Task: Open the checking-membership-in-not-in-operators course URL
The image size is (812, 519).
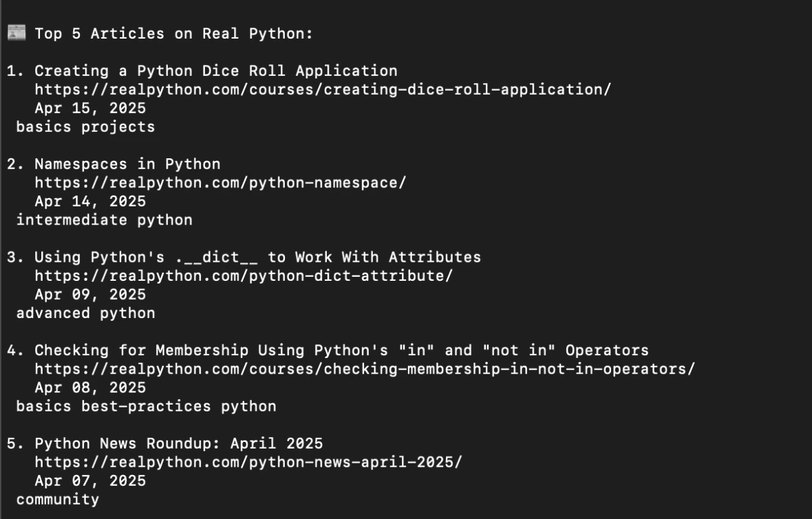Action: click(365, 369)
